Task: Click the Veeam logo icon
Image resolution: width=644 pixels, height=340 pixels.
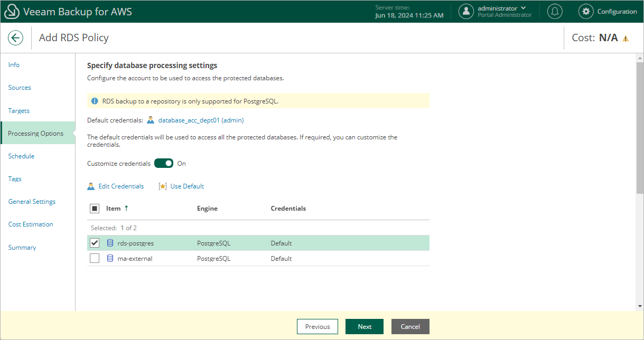Action: [12, 11]
